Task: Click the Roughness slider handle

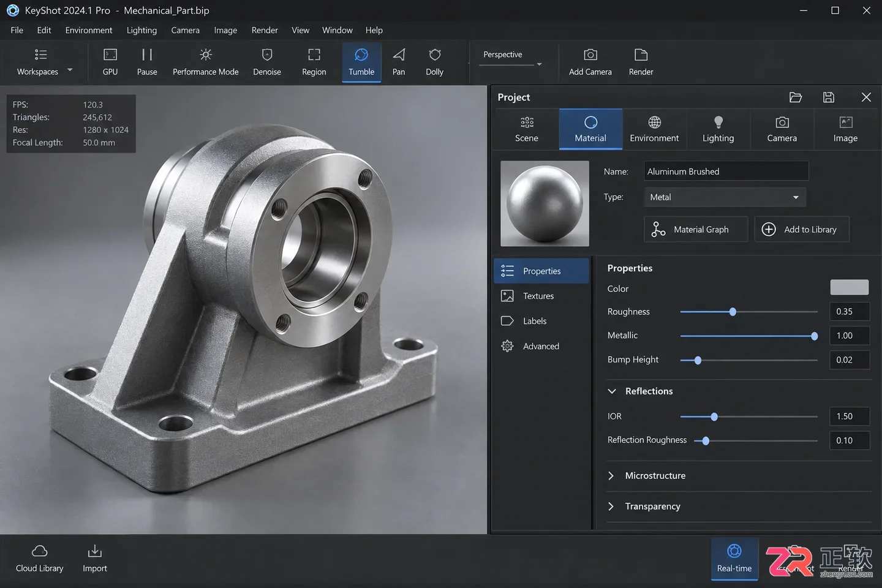Action: click(x=733, y=312)
